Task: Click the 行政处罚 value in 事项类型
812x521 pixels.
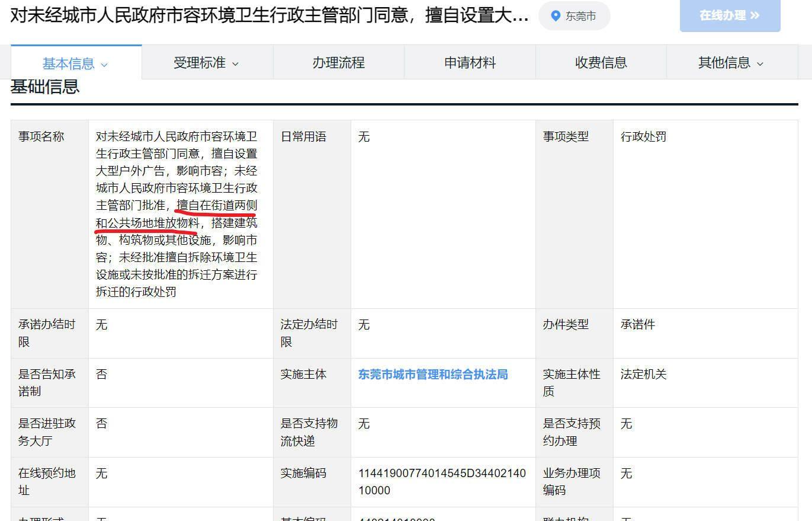Action: pyautogui.click(x=643, y=137)
